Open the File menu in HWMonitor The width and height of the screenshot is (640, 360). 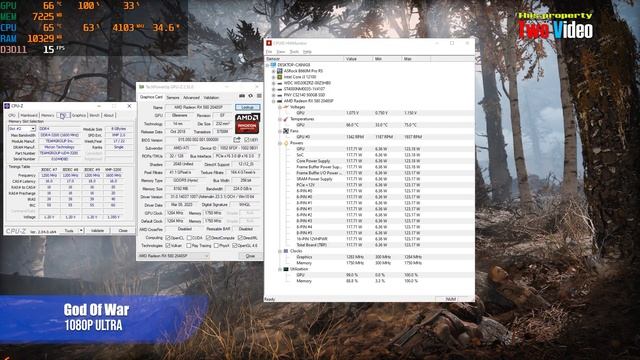[x=269, y=52]
